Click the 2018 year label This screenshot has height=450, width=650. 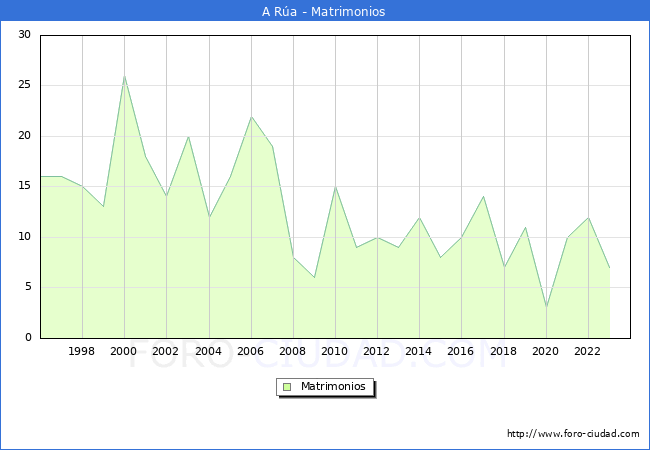(504, 352)
